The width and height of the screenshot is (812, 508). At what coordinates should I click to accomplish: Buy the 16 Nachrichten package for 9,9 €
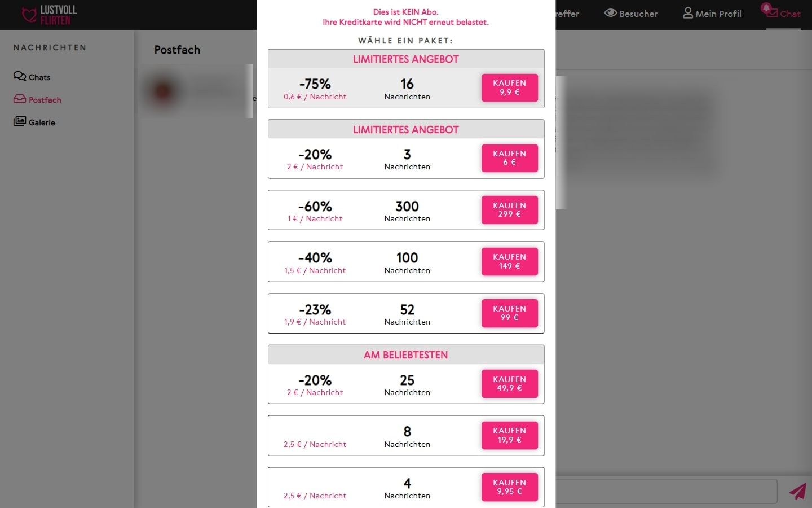click(x=509, y=87)
